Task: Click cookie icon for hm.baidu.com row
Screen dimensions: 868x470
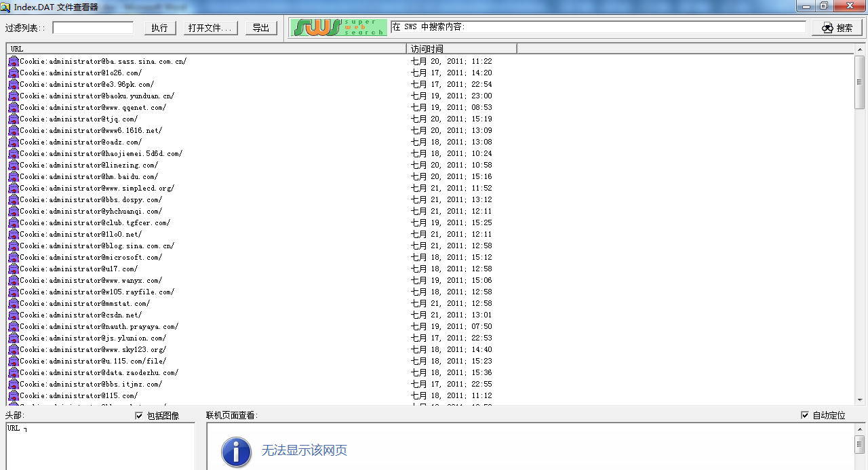Action: click(x=14, y=176)
